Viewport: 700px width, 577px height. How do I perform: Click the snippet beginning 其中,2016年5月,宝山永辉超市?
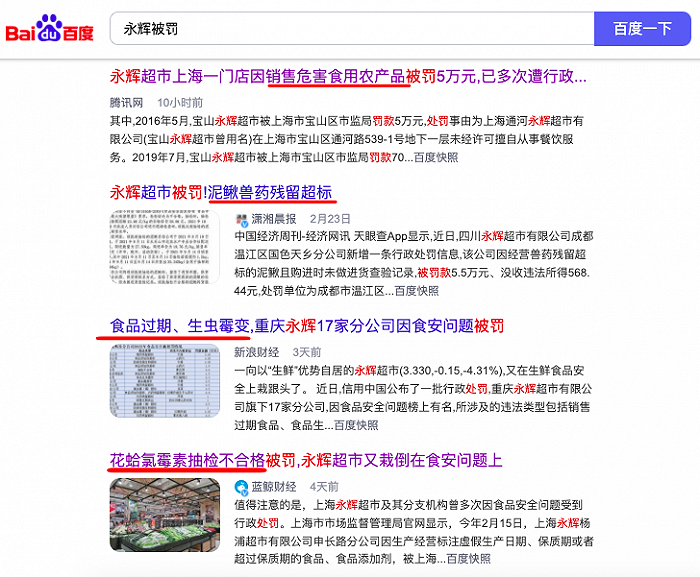click(x=346, y=139)
